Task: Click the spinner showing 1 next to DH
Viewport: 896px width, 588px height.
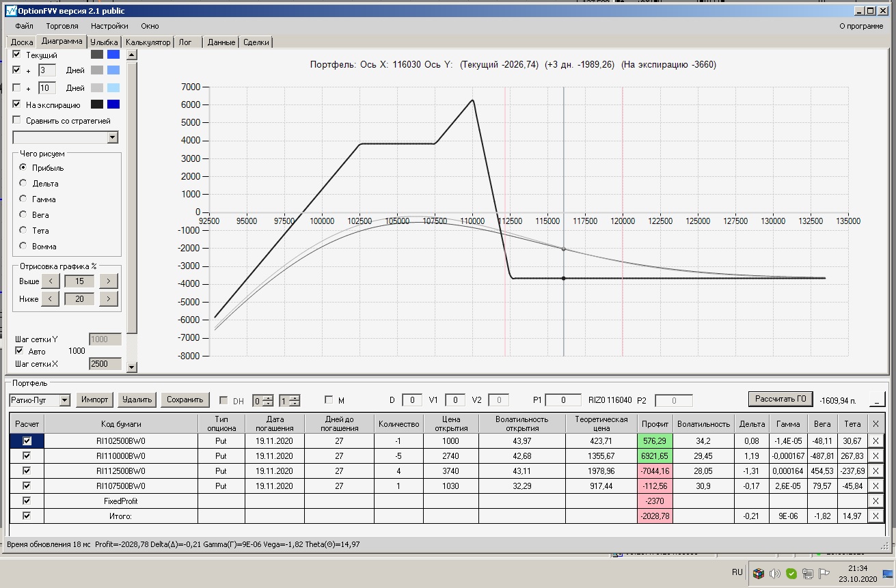Action: point(289,400)
